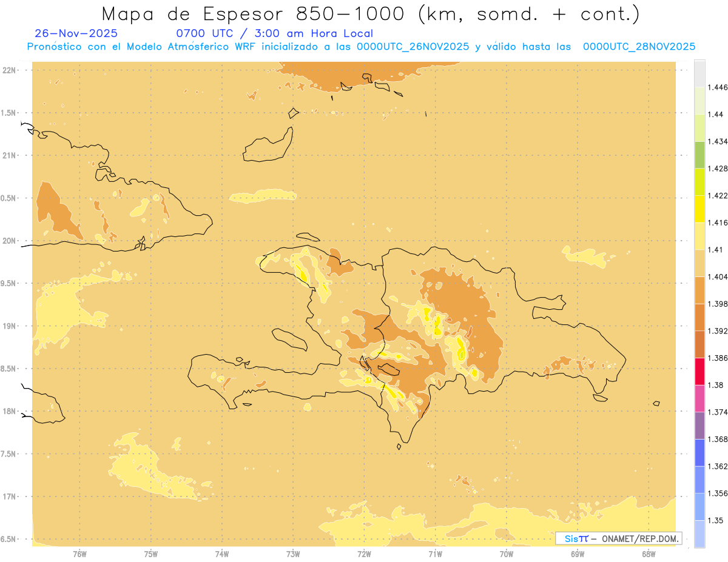
Task: Click the '1.386' colorbar value
Action: [717, 358]
